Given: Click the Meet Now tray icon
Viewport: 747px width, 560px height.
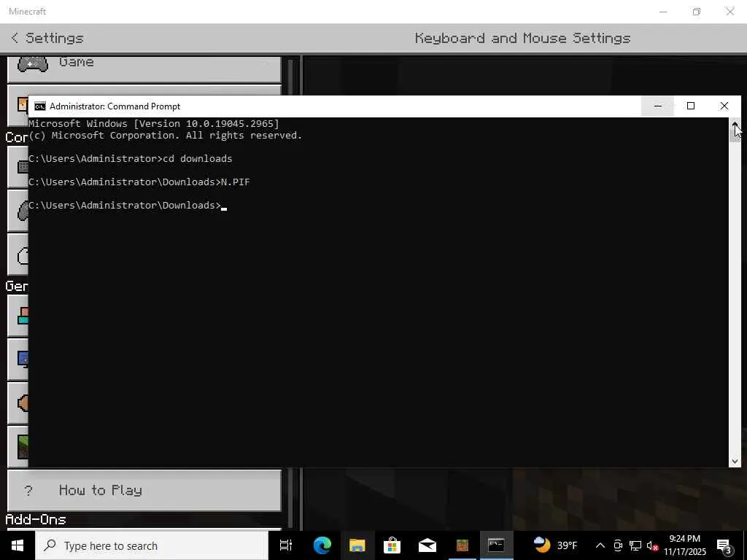Looking at the screenshot, I should coord(618,545).
